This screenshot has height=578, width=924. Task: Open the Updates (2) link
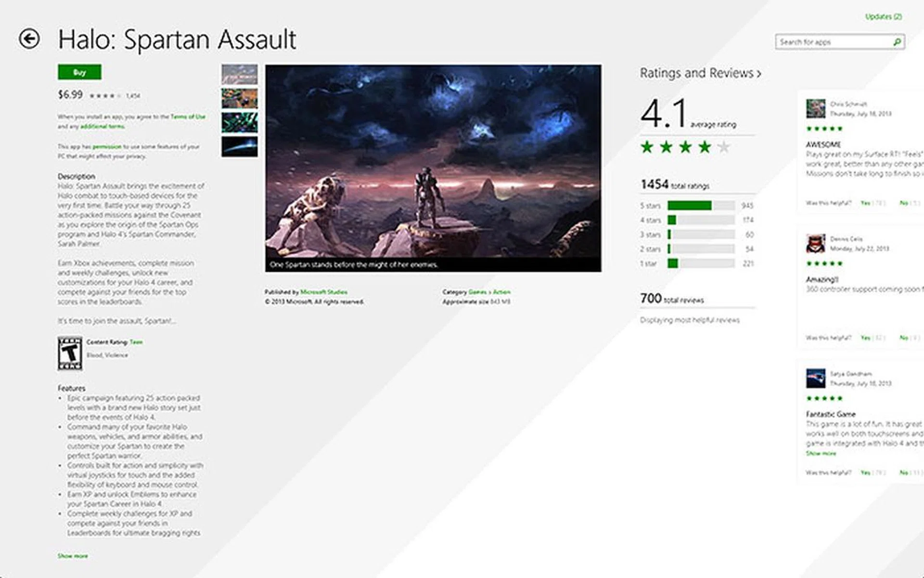coord(884,17)
